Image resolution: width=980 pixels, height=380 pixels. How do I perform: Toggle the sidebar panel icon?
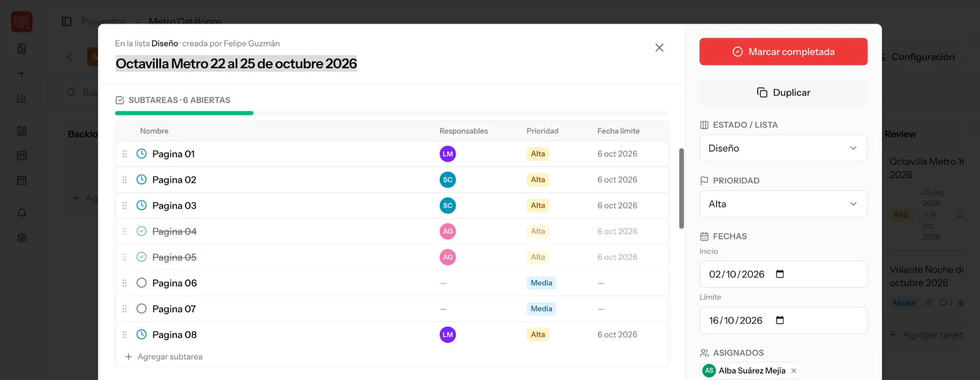[66, 22]
